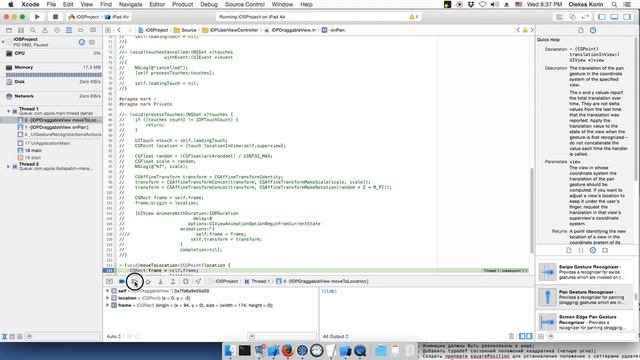The width and height of the screenshot is (640, 360).
Task: Expand Thread 2 in the debug navigator
Action: (x=9, y=166)
